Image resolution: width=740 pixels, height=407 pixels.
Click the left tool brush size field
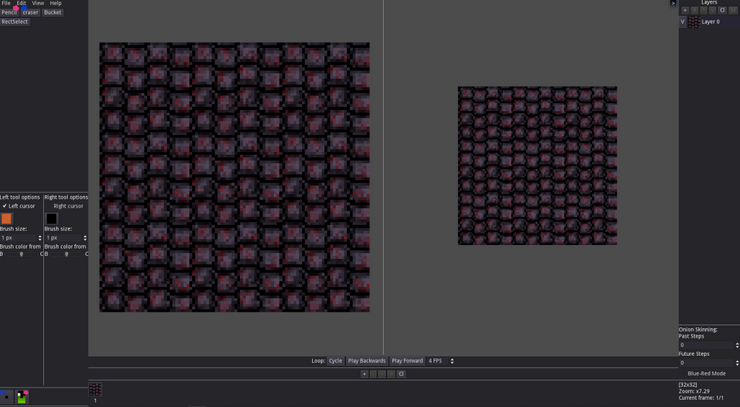(18, 237)
